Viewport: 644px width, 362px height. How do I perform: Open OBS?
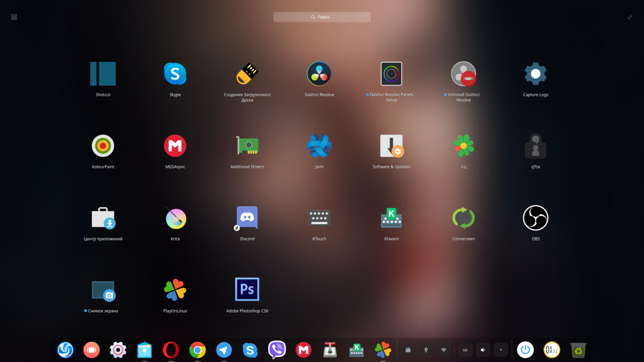536,218
